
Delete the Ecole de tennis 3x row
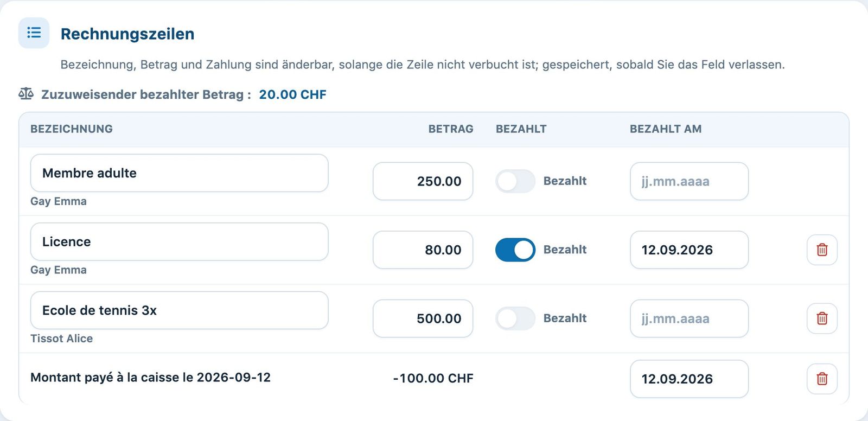822,318
